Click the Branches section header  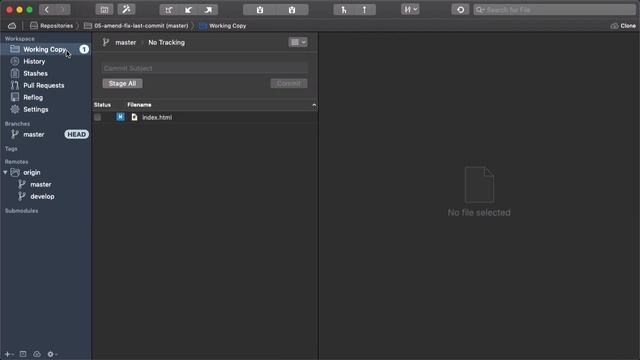(x=17, y=124)
